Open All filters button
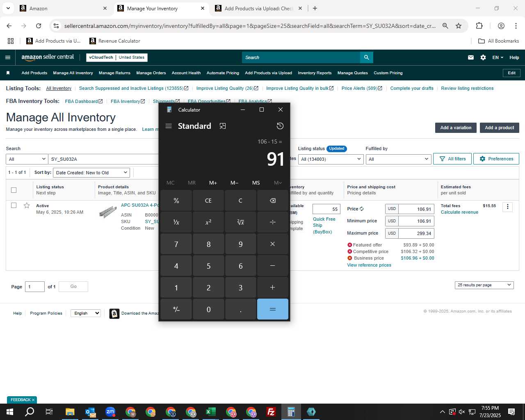Image resolution: width=525 pixels, height=420 pixels. click(452, 159)
